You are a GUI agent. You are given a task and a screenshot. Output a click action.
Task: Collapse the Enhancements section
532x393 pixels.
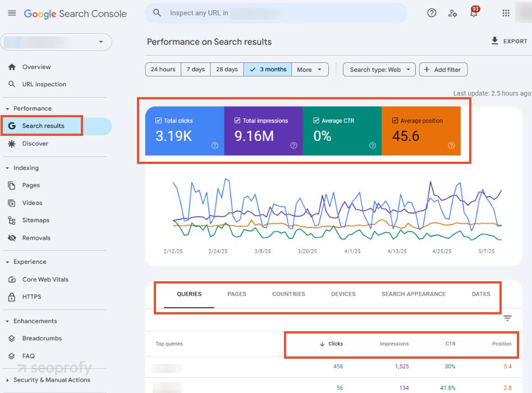[x=7, y=321]
